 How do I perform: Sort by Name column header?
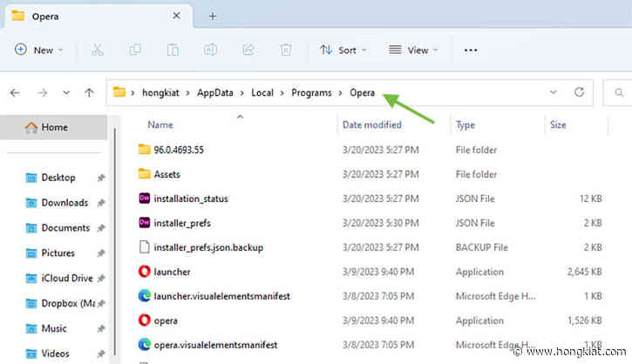tap(160, 125)
